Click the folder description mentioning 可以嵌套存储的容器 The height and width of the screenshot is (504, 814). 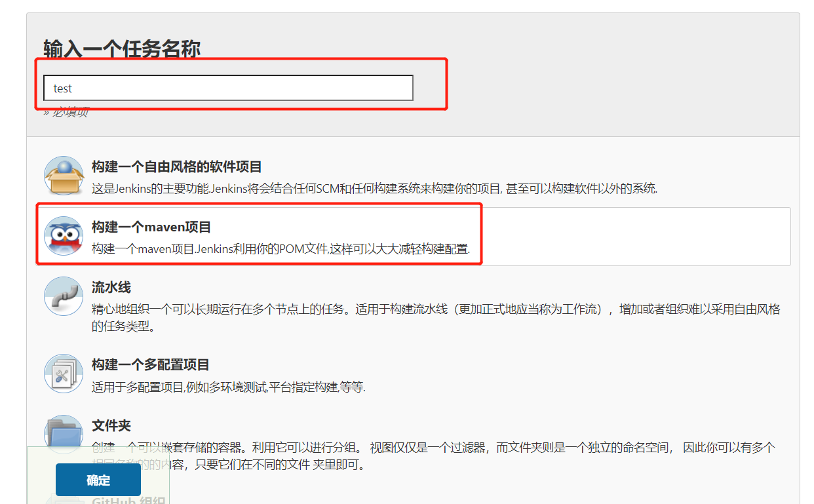pos(433,456)
